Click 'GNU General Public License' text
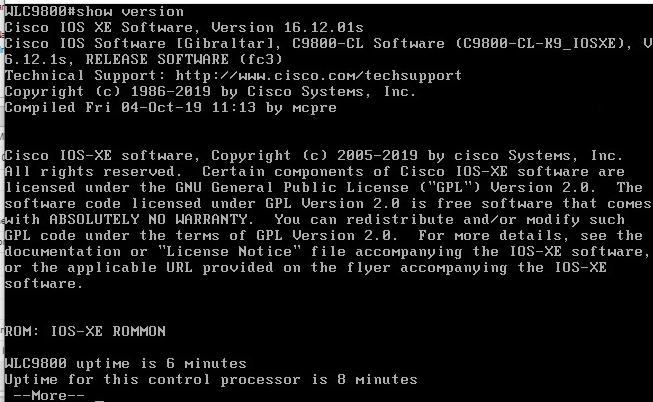 pos(292,187)
